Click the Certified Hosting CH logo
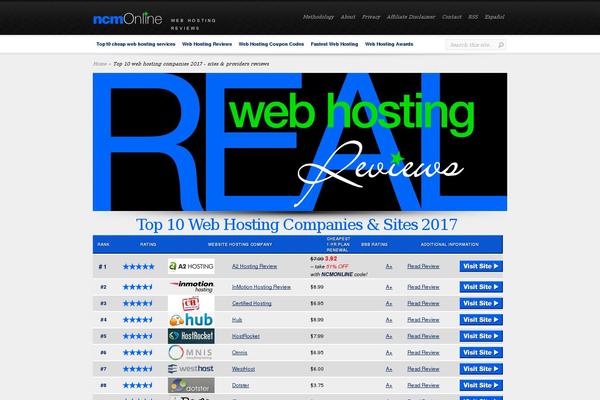 [x=191, y=303]
